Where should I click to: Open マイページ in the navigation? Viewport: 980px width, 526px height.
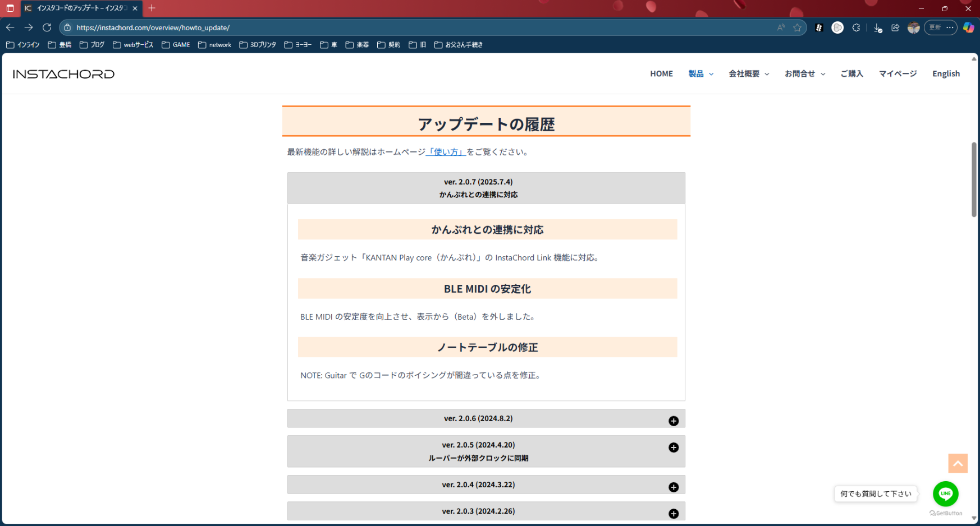point(897,73)
